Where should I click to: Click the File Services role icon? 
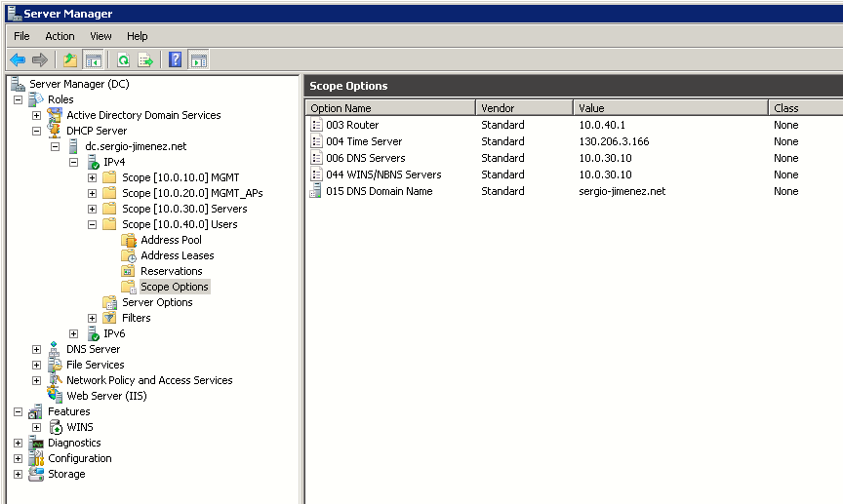pyautogui.click(x=55, y=365)
